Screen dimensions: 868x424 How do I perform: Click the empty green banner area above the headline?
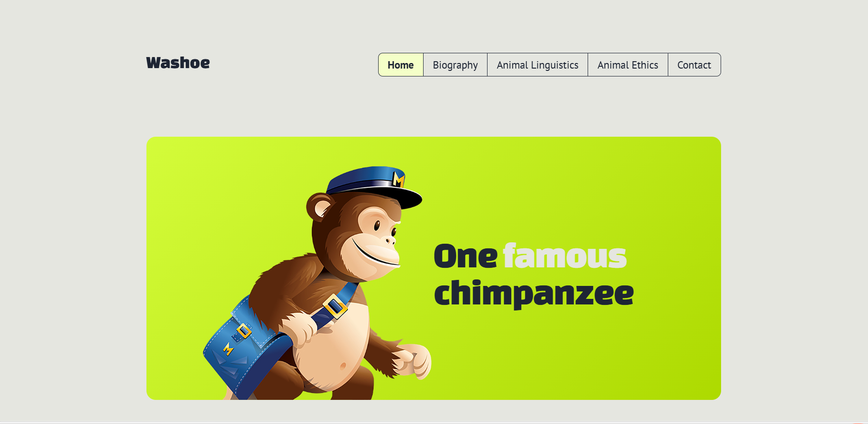pyautogui.click(x=556, y=185)
